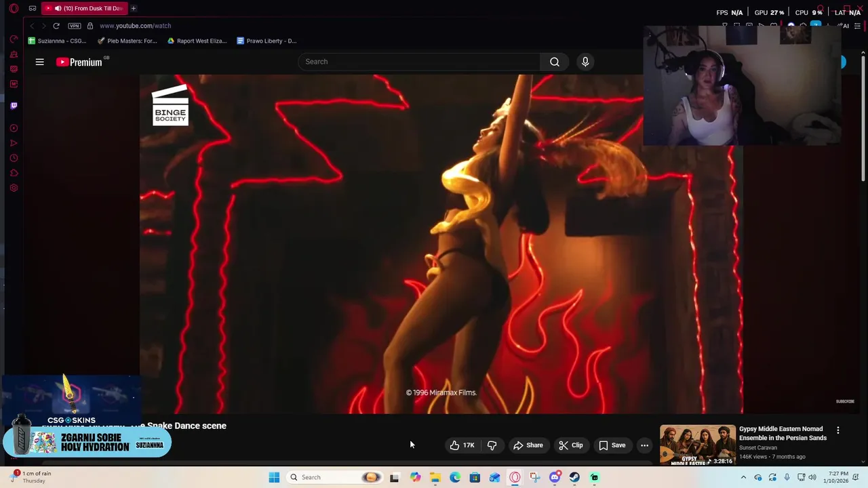The height and width of the screenshot is (488, 868).
Task: Open Gypsy Middle Eastern Nomad thumbnail
Action: tap(698, 445)
